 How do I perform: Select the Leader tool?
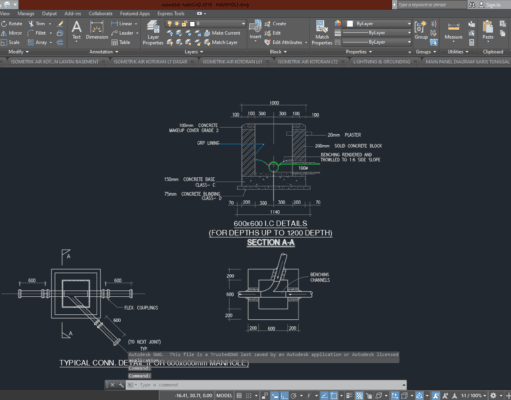(123, 33)
